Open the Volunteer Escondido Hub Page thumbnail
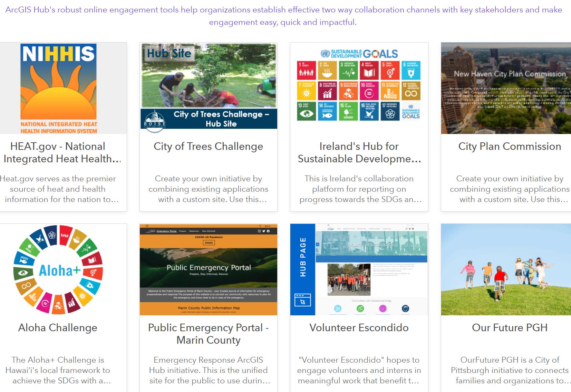This screenshot has width=571, height=392. pyautogui.click(x=359, y=269)
